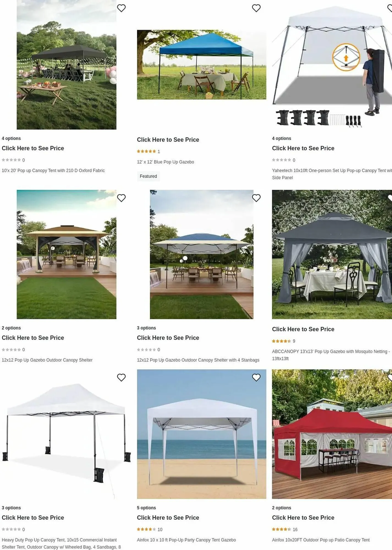Favorite the Ainfox 10 x 10 beach canopy
Viewport: 392px width, 550px height.
pyautogui.click(x=256, y=377)
